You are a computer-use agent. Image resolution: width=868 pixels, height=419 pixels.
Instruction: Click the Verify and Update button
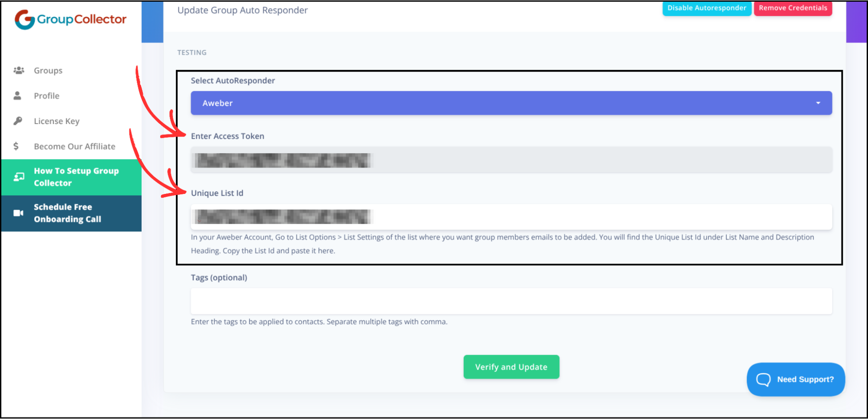click(511, 367)
